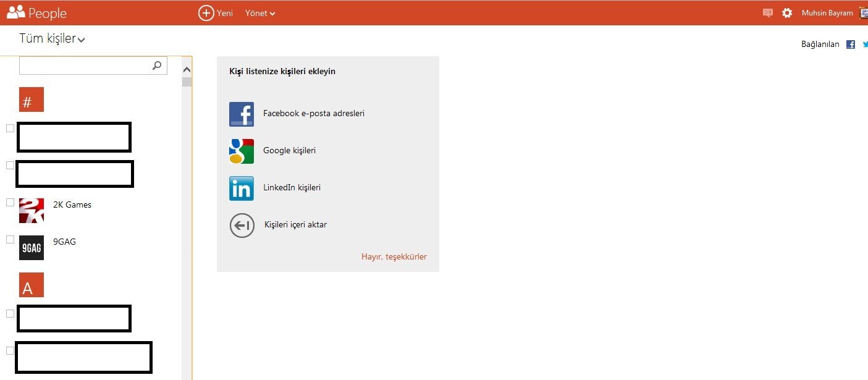Click the Google logo icon

242,151
